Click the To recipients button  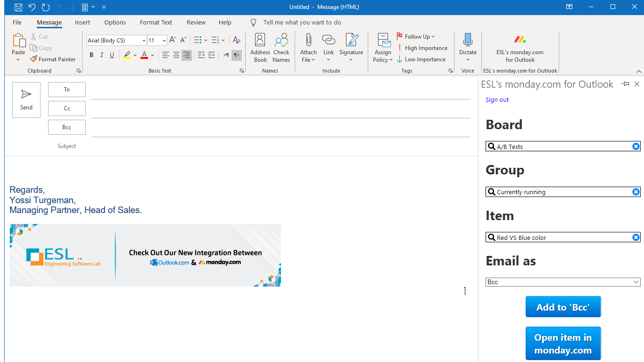point(67,90)
